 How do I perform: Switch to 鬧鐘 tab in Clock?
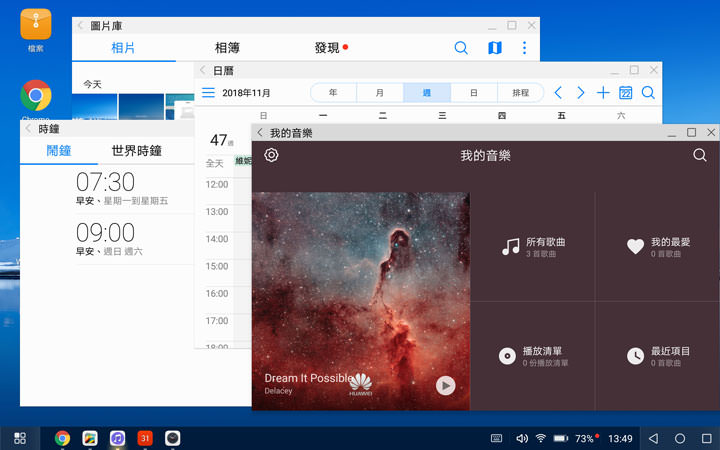(x=59, y=151)
